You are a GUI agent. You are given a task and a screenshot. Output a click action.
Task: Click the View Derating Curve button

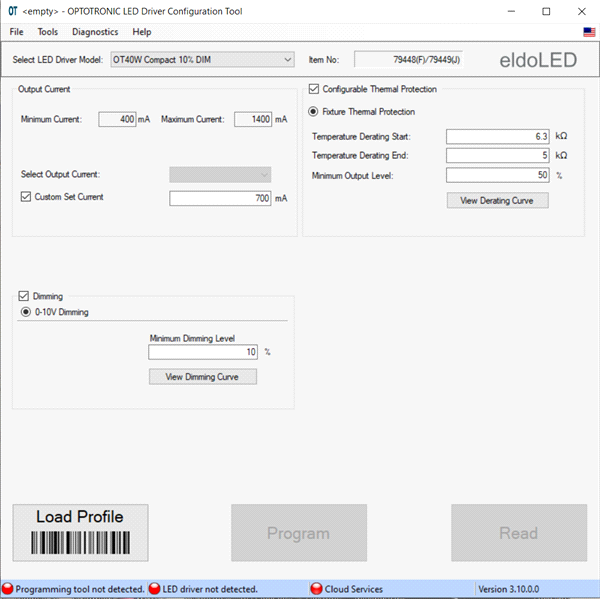tap(497, 200)
